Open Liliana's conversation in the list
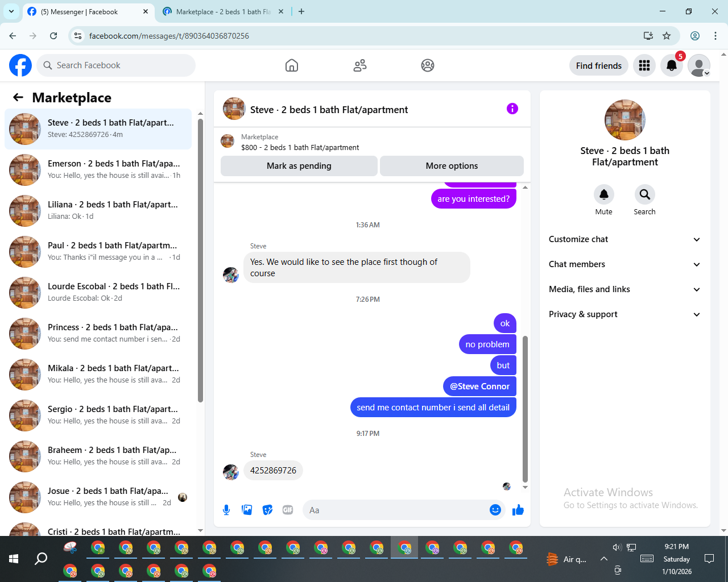The width and height of the screenshot is (728, 582). pyautogui.click(x=98, y=210)
